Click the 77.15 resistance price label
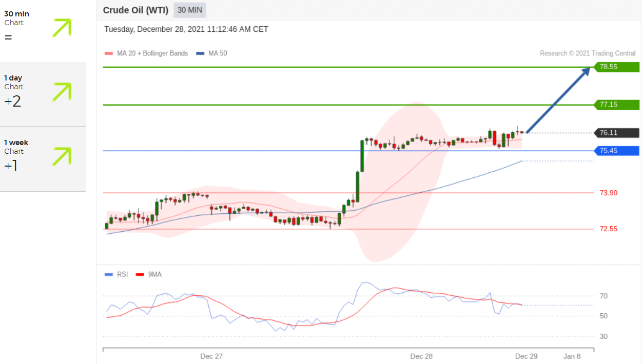The height and width of the screenshot is (364, 642). [x=616, y=105]
